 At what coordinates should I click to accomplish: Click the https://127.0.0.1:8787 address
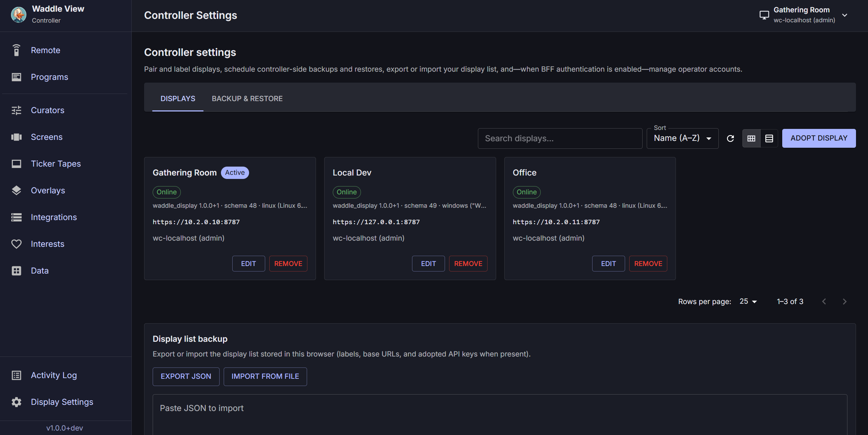coord(376,222)
